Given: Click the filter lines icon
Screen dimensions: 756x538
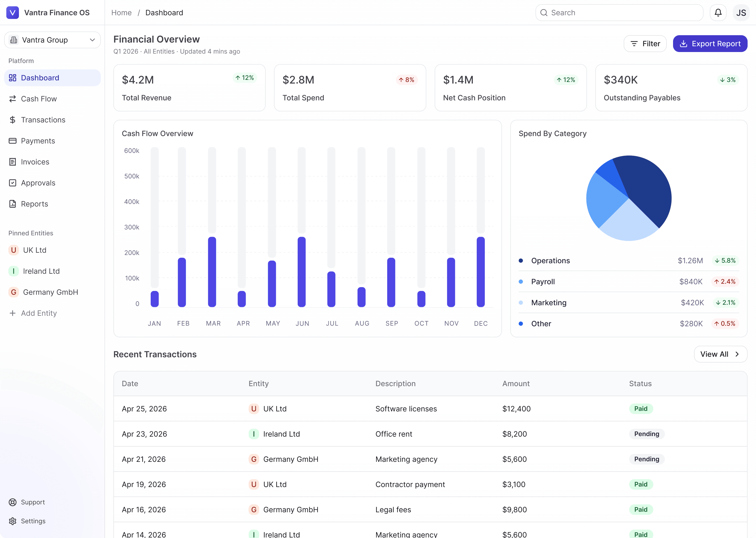Looking at the screenshot, I should tap(634, 44).
